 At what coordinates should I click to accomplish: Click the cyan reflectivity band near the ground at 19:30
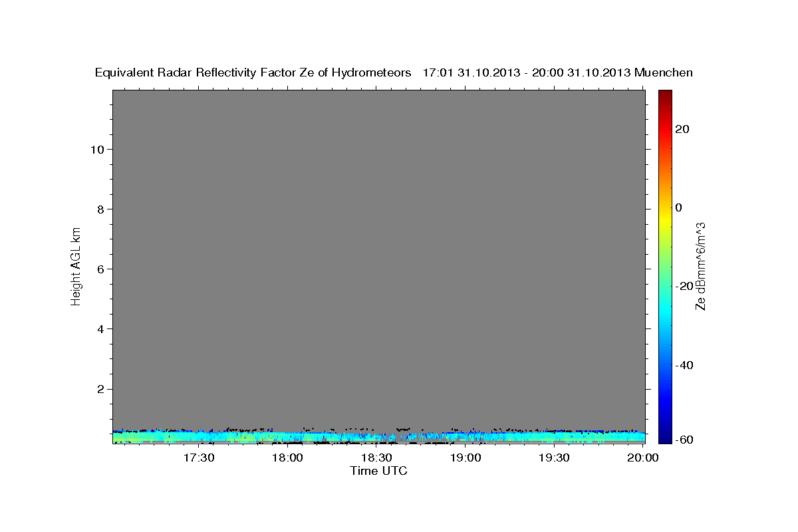[554, 437]
